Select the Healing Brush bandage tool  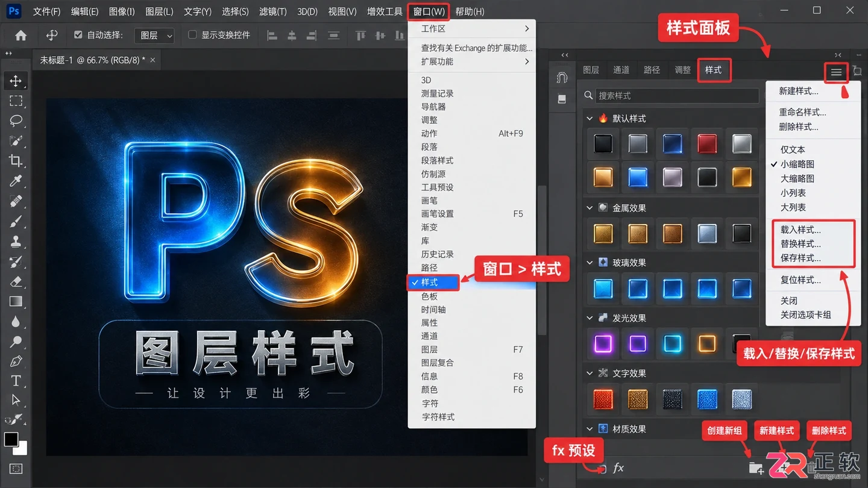pos(16,201)
